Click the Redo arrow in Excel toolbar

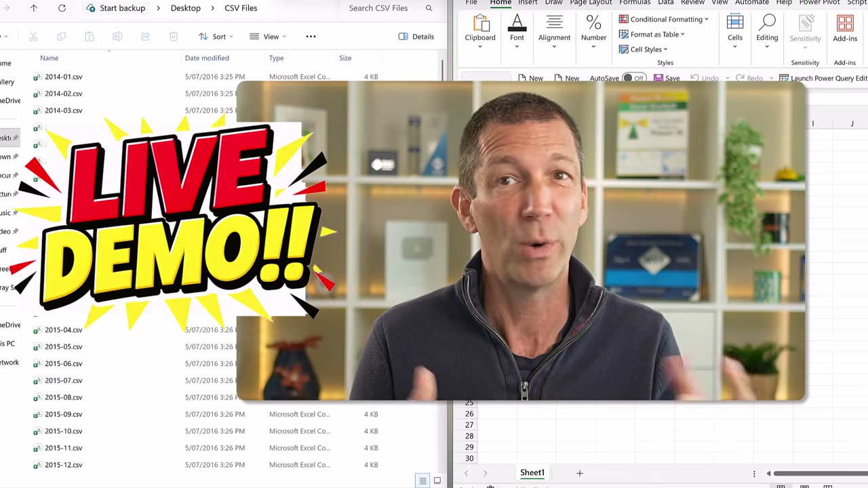[740, 78]
